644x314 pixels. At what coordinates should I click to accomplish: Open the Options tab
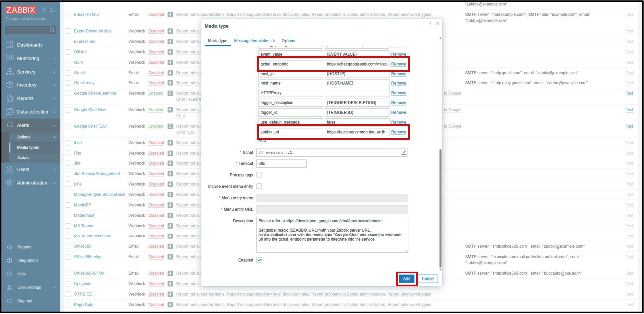click(x=288, y=41)
